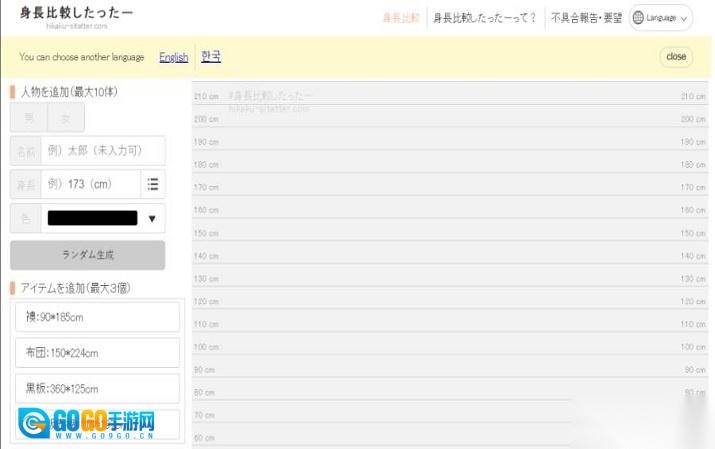Add item 襖:90*185cm
The image size is (715, 449).
pyautogui.click(x=98, y=317)
